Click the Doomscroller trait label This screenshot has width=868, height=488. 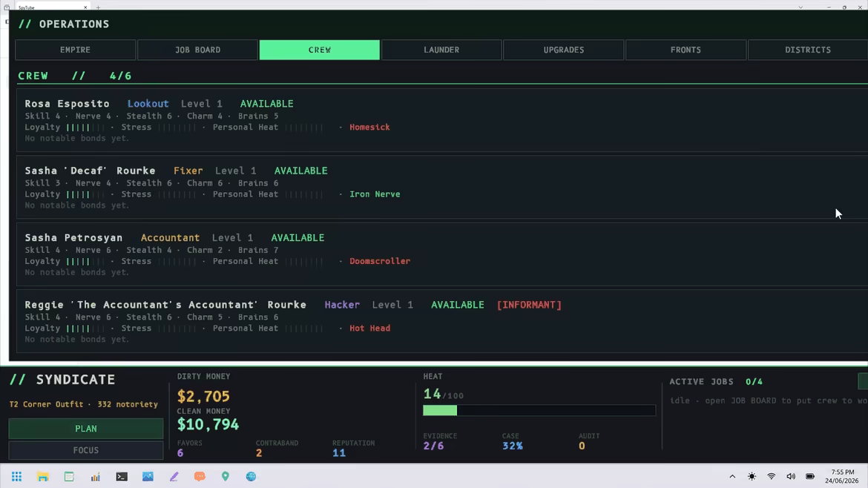click(x=380, y=261)
